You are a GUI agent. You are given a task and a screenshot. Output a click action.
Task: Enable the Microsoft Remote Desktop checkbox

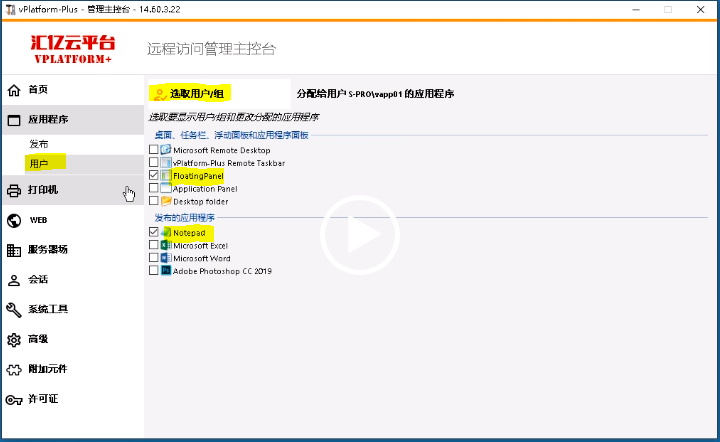[x=153, y=150]
